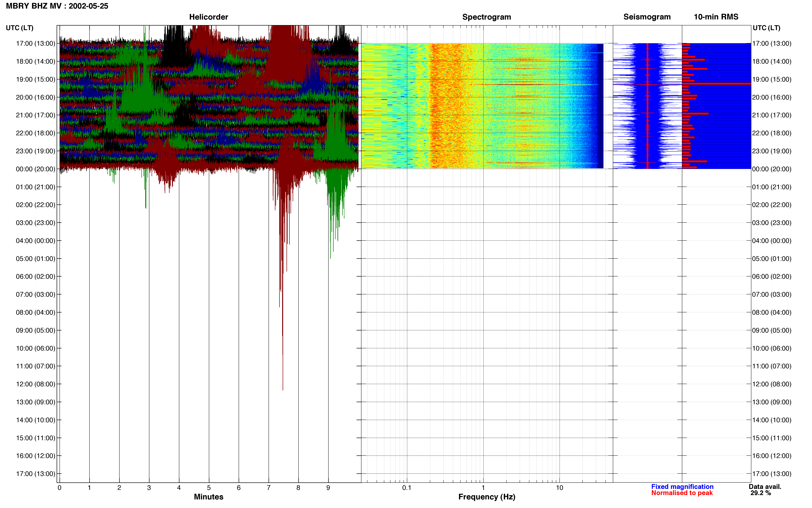The image size is (812, 508).
Task: Click 21:00 (17:00) on the Helicorder time axis
Action: pos(36,115)
